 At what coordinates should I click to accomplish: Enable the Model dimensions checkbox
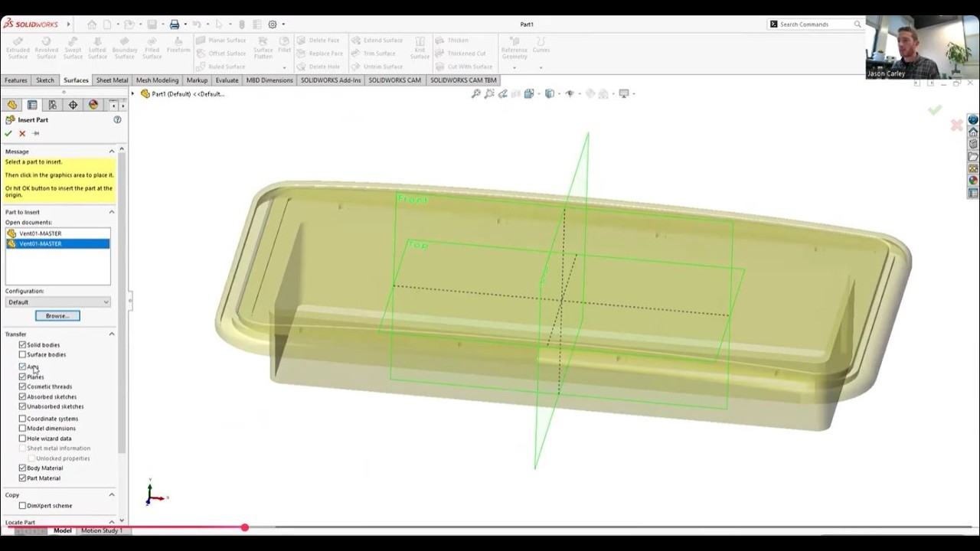coord(22,429)
